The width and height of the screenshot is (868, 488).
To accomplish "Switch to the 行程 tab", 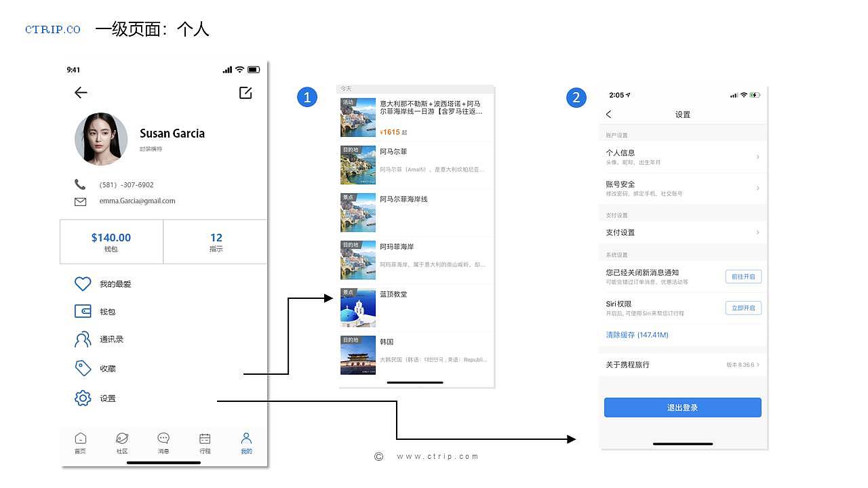I will (204, 441).
